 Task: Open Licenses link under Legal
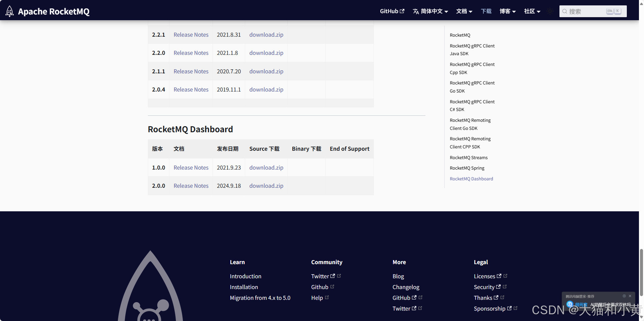click(x=487, y=276)
